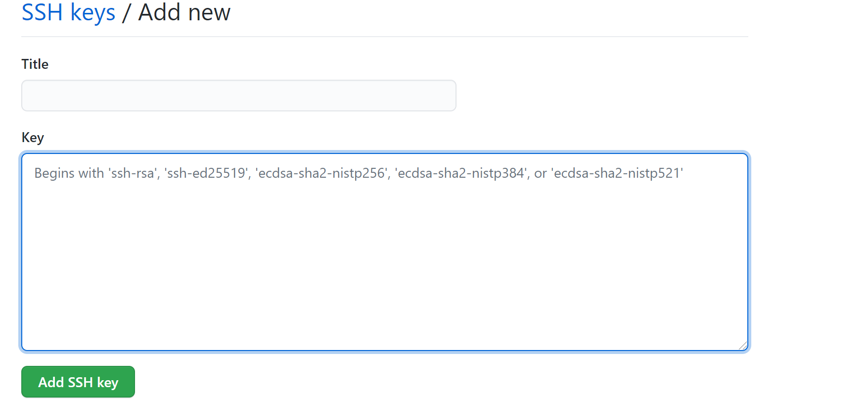
Task: Open the SSH keys breadcrumb link
Action: [x=68, y=12]
